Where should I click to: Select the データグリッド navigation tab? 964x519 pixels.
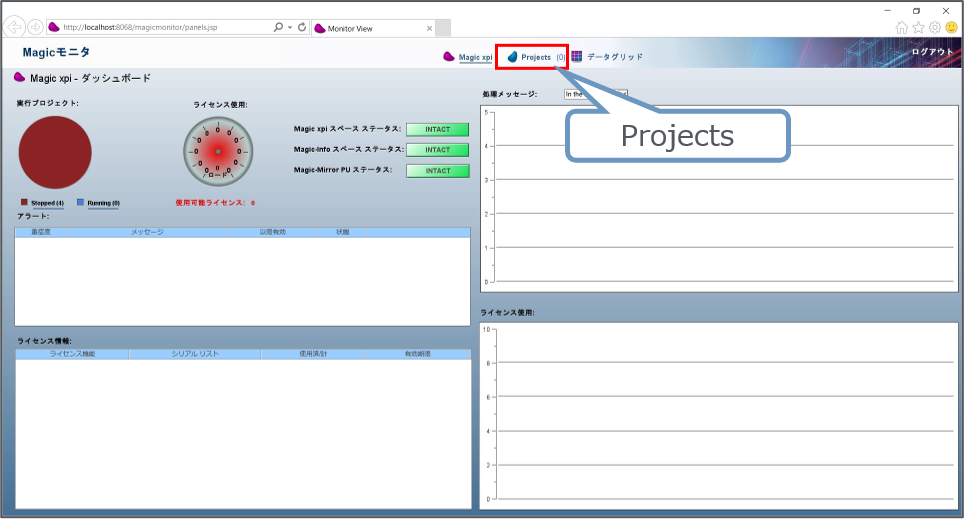[614, 57]
